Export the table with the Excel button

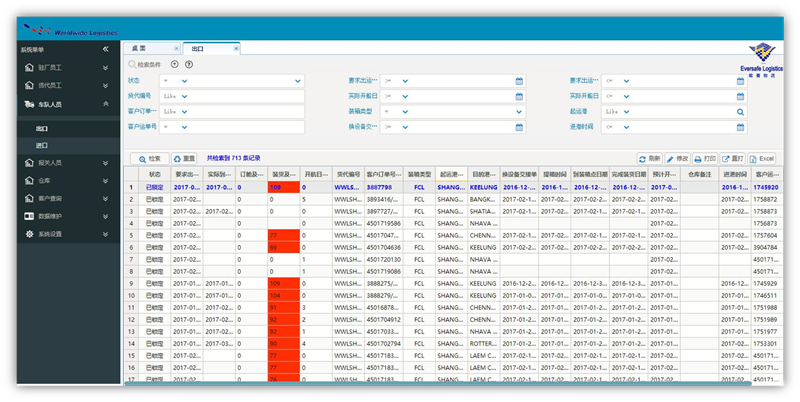pos(762,159)
